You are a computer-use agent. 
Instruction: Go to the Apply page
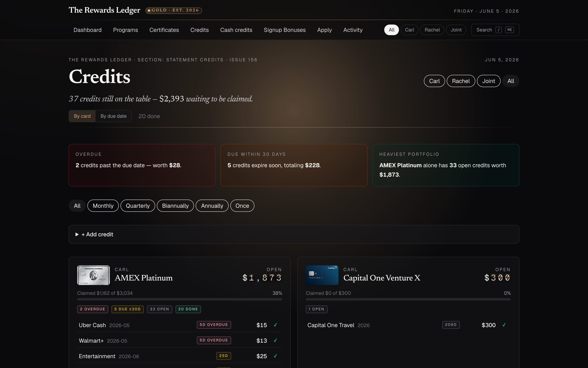click(x=324, y=30)
